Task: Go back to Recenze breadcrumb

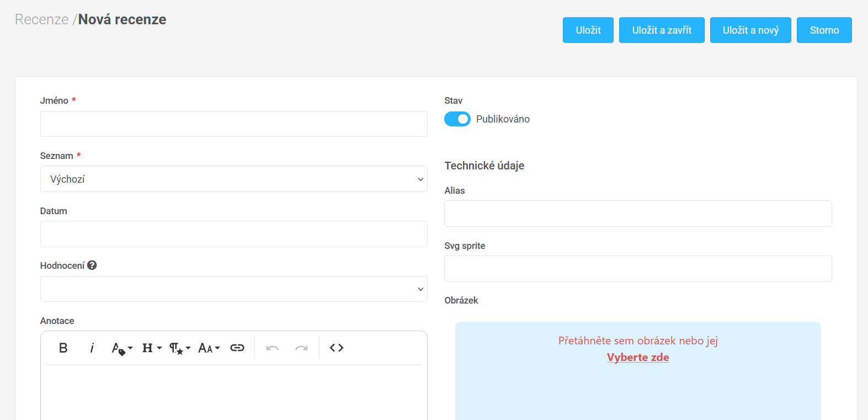Action: coord(41,19)
